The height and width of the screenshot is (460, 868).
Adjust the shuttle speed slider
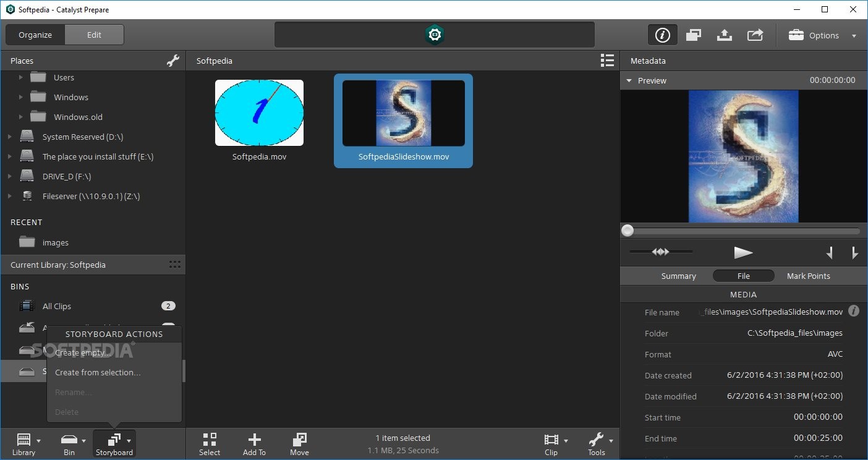661,252
